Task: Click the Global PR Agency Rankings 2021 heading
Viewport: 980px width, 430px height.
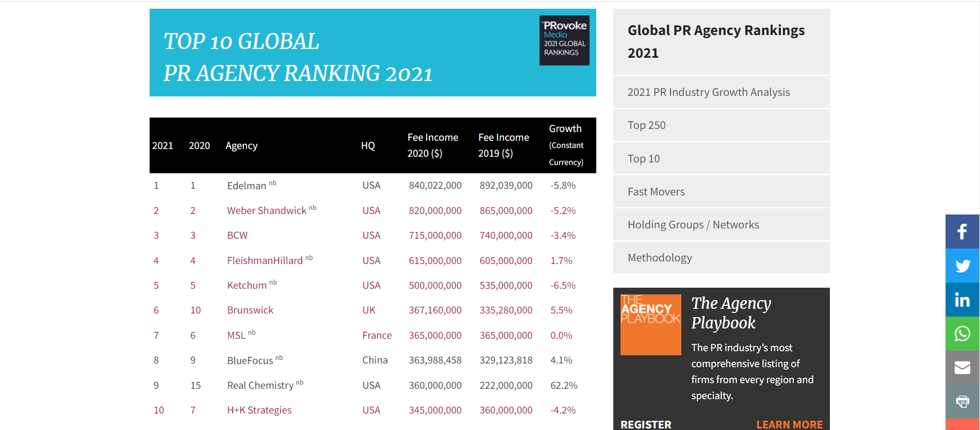Action: (716, 41)
